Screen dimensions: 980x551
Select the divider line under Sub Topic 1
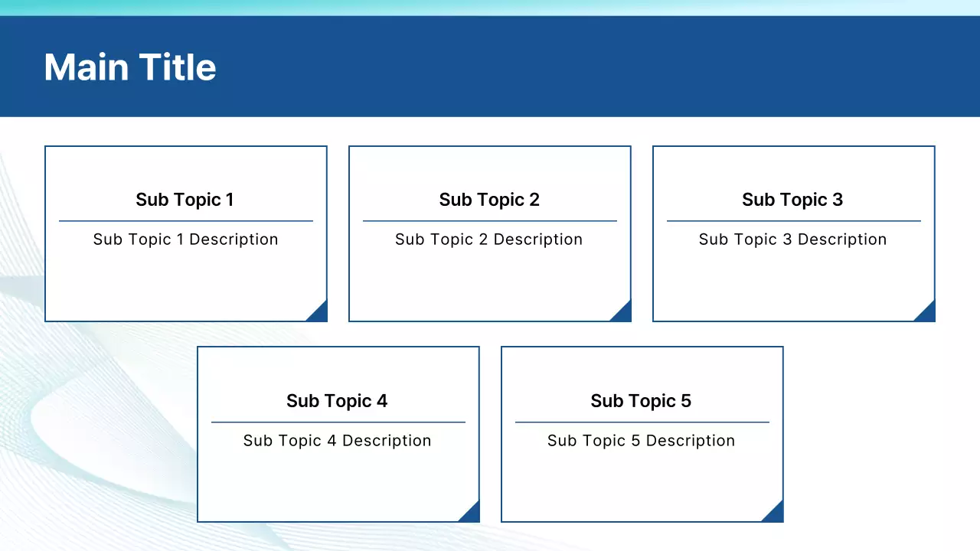[x=186, y=221]
